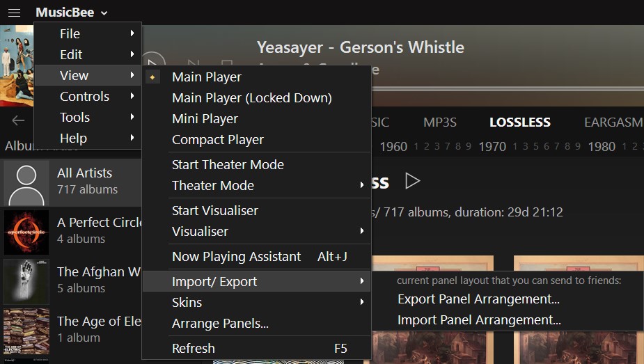
Task: Open the View menu
Action: [x=88, y=75]
